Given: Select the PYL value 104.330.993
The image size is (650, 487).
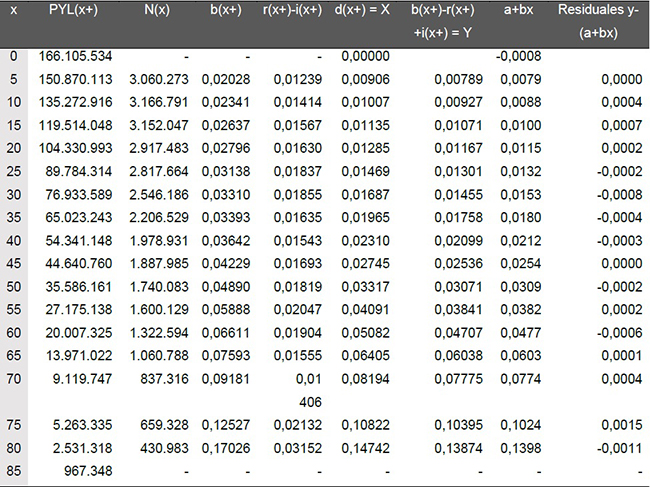Looking at the screenshot, I should pyautogui.click(x=79, y=147).
